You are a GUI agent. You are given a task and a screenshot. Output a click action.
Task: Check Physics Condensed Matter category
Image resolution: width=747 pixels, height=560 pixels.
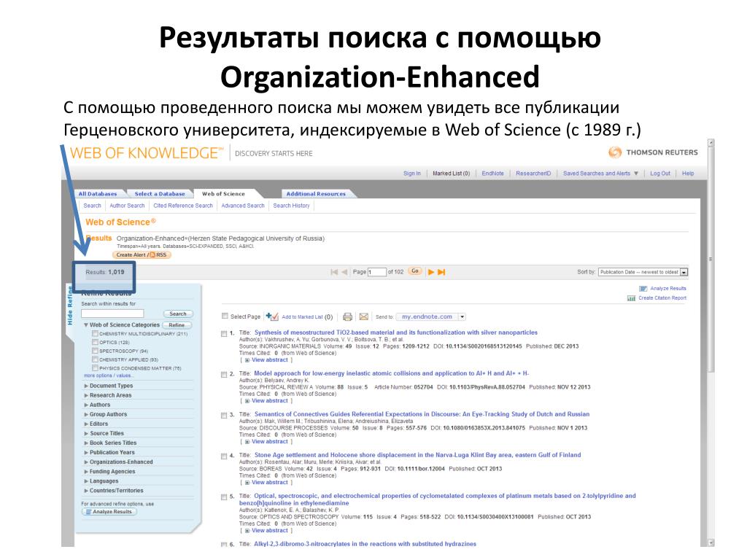pyautogui.click(x=96, y=368)
